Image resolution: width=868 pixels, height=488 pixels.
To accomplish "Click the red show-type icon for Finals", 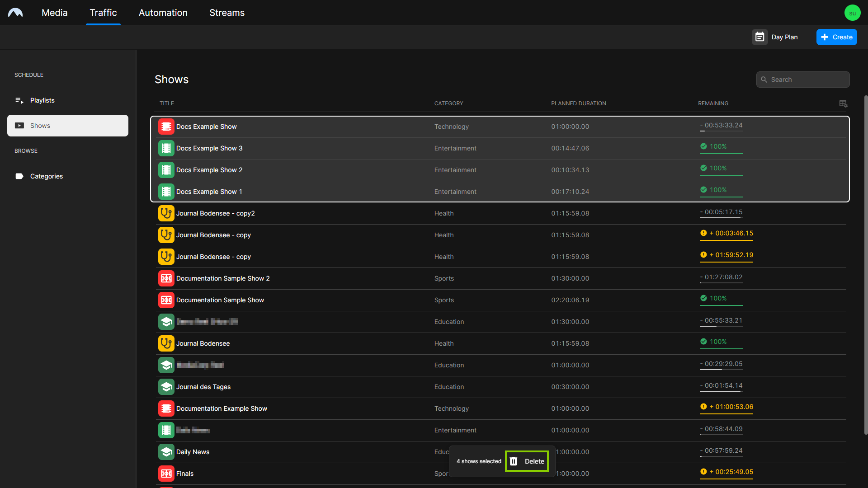I will 167,473.
